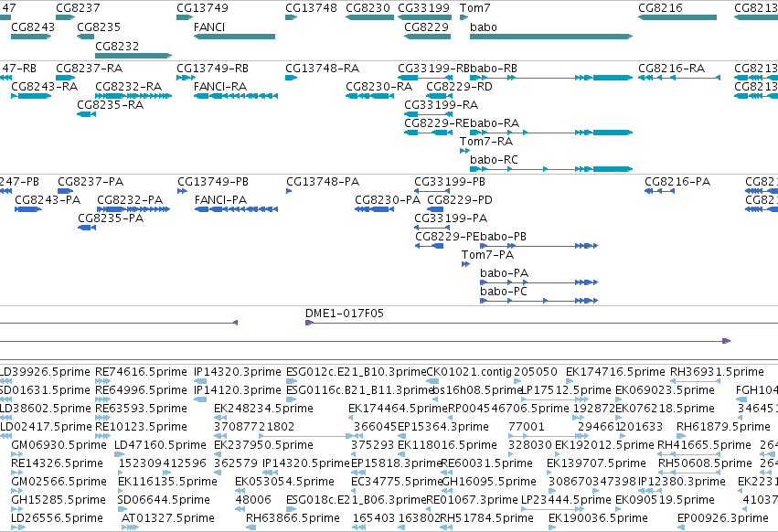Select the FANCI gene bar
The image size is (778, 532).
coord(234,37)
